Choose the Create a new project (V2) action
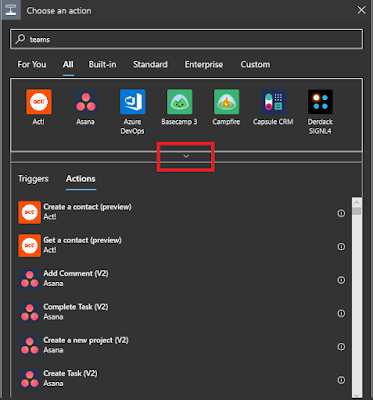The height and width of the screenshot is (400, 373). (x=182, y=346)
